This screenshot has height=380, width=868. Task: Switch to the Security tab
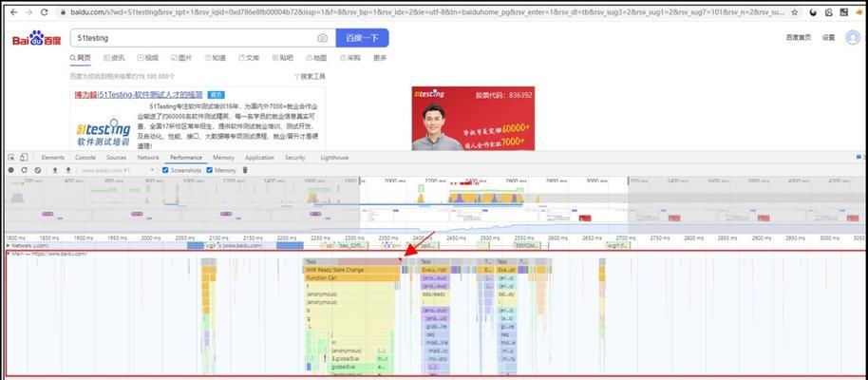pyautogui.click(x=295, y=158)
